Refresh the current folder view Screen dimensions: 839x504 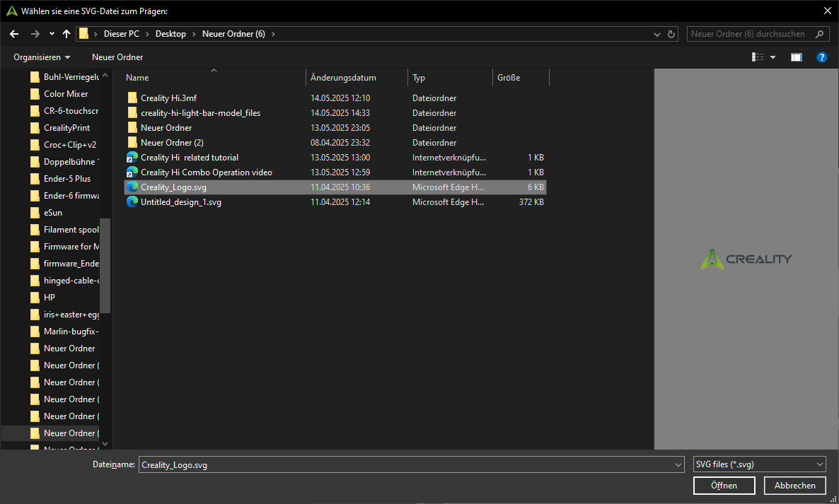[x=671, y=34]
